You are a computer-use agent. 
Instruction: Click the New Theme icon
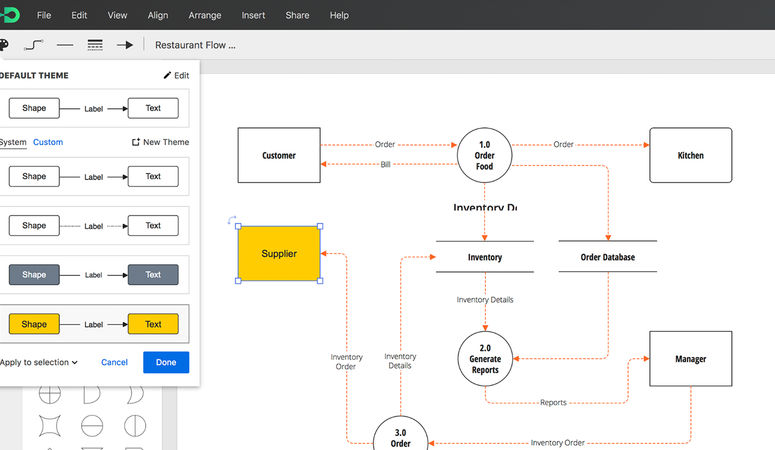pos(135,142)
